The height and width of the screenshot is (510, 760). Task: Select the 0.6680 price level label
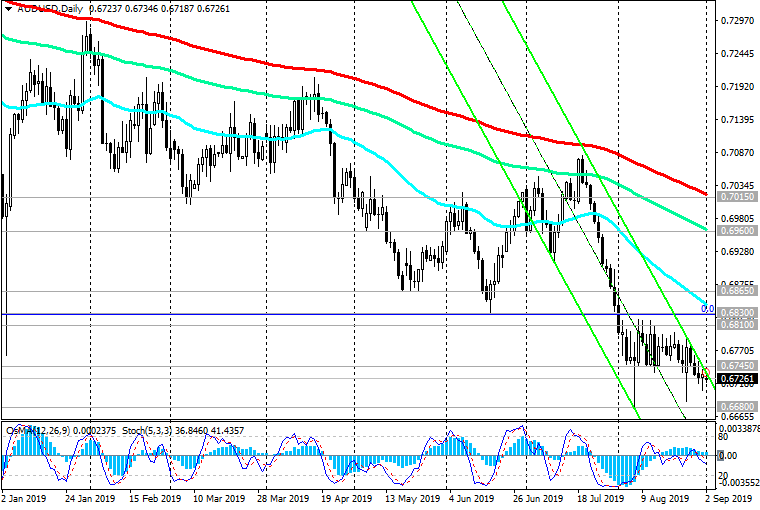(736, 407)
